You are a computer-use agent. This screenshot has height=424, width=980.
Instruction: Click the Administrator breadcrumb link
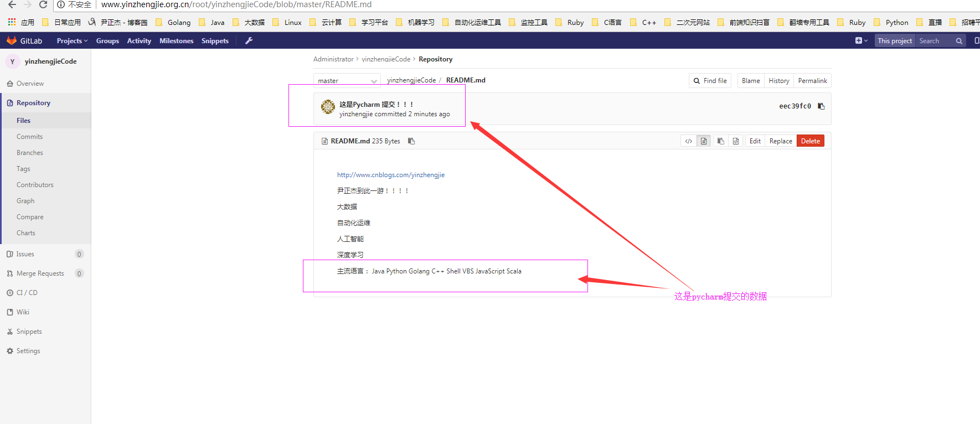pos(333,59)
